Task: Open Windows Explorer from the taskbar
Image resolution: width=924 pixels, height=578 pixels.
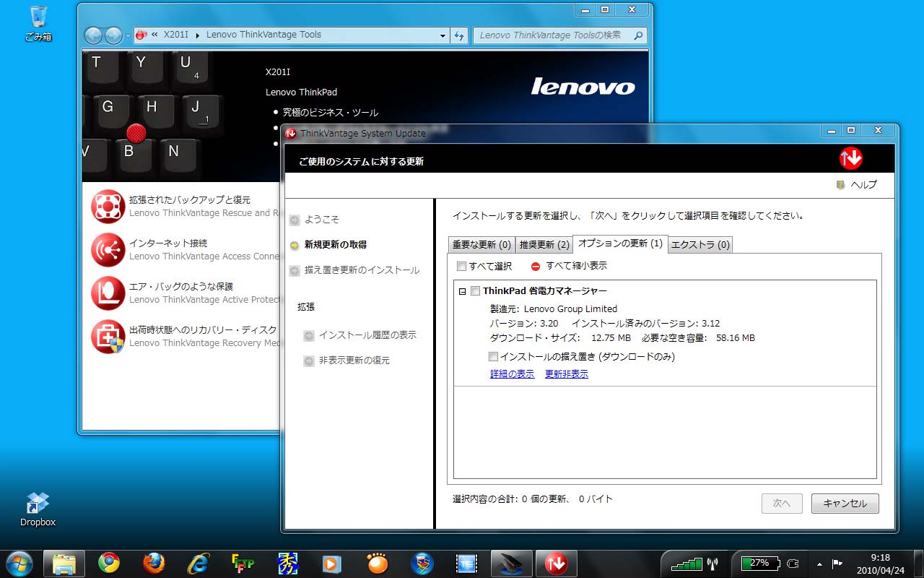Action: 64,563
